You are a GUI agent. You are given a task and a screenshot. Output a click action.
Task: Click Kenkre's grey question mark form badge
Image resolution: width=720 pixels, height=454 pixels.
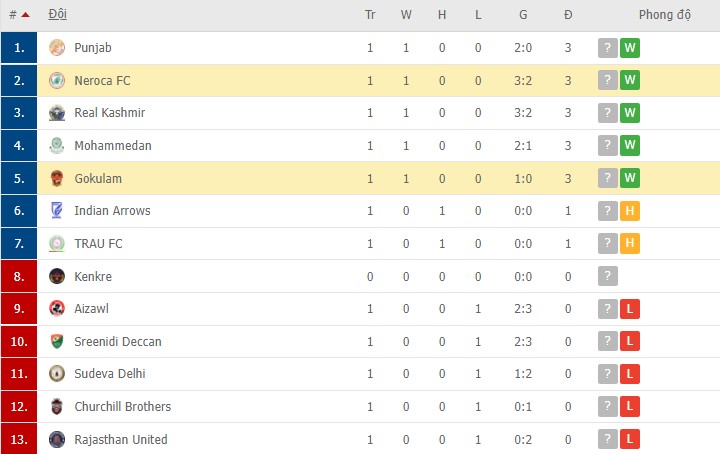click(607, 276)
